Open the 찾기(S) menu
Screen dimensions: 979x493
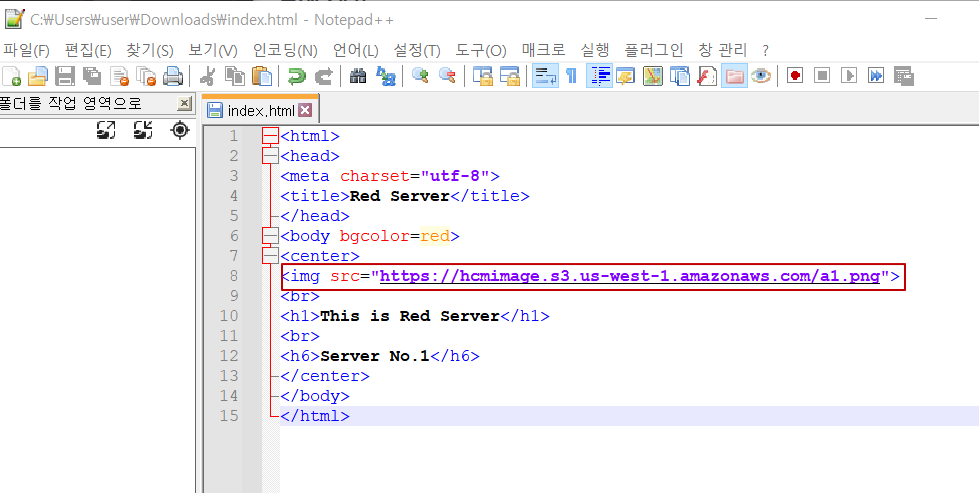tap(150, 51)
